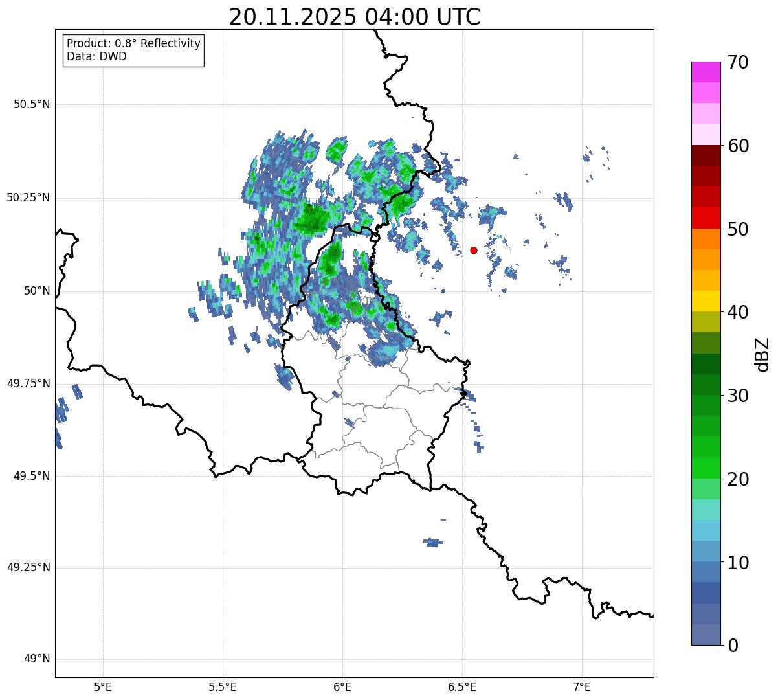The height and width of the screenshot is (700, 778).
Task: Click the 5°E longitude label
Action: coord(103,686)
